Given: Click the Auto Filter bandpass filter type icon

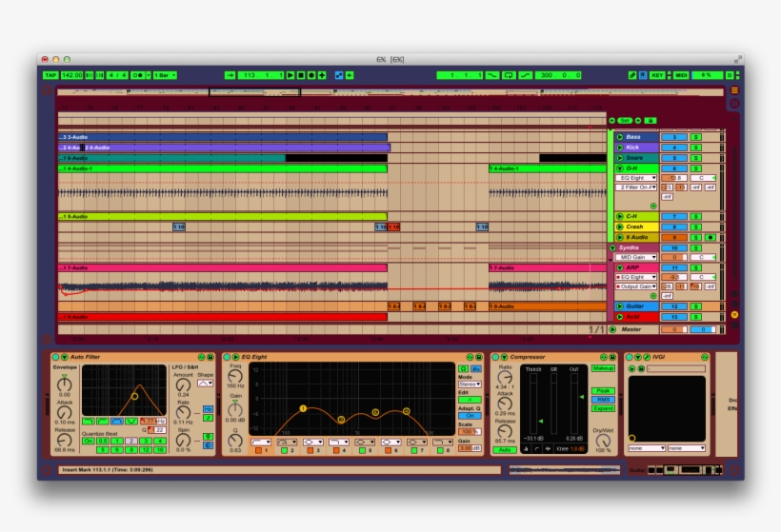Looking at the screenshot, I should pyautogui.click(x=117, y=421).
